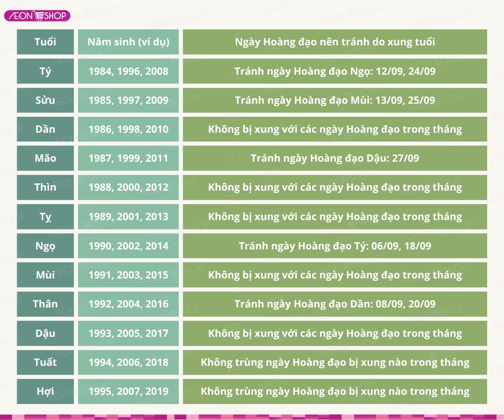Screen dimensions: 504x420
Task: Click the 'Sửu' age cell
Action: pos(45,100)
